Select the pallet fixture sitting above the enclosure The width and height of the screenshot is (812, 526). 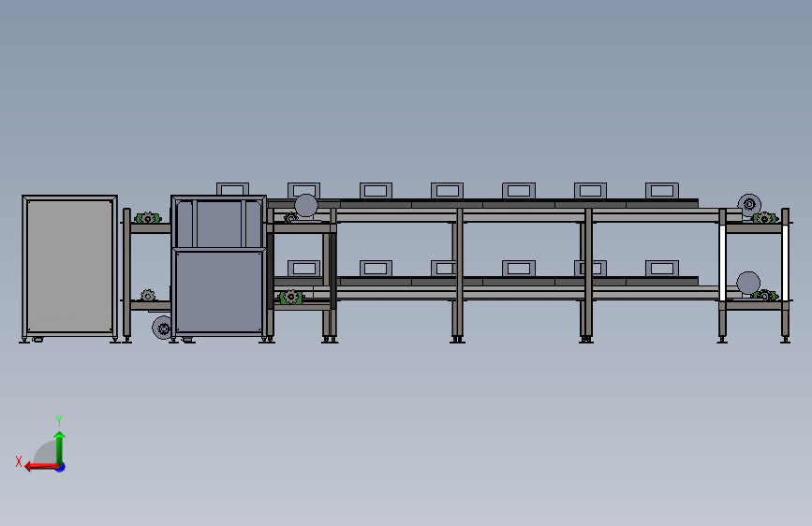[x=232, y=189]
